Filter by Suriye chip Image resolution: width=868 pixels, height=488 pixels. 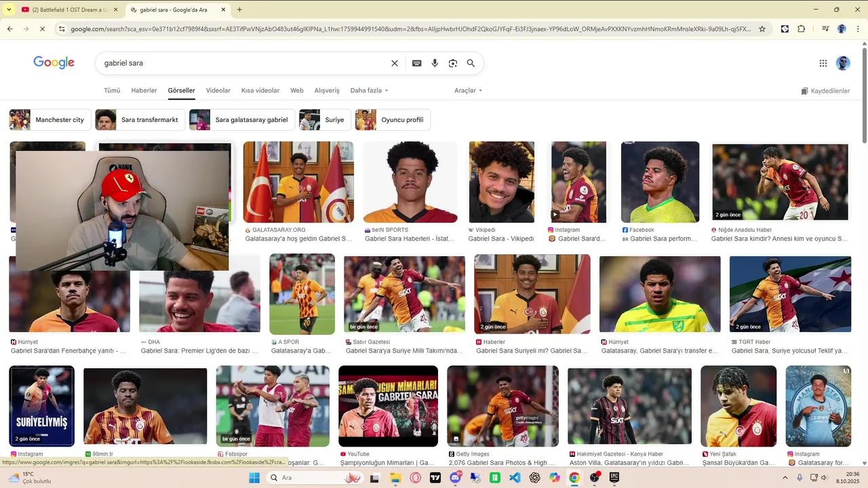pos(325,120)
